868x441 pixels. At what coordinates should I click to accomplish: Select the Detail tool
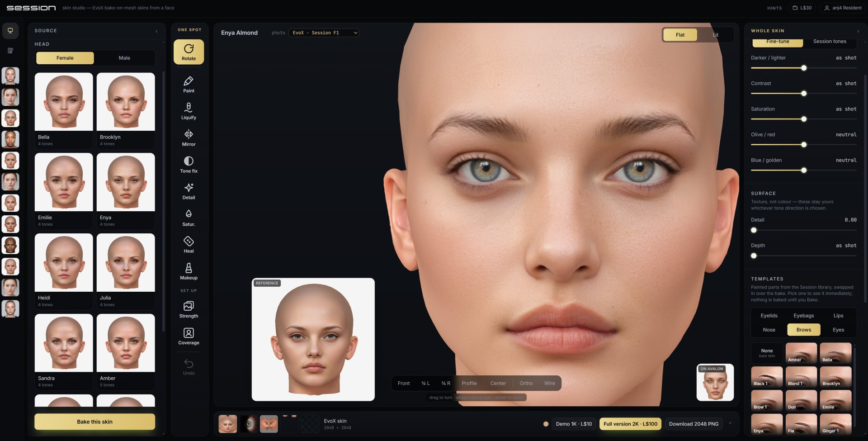[189, 191]
